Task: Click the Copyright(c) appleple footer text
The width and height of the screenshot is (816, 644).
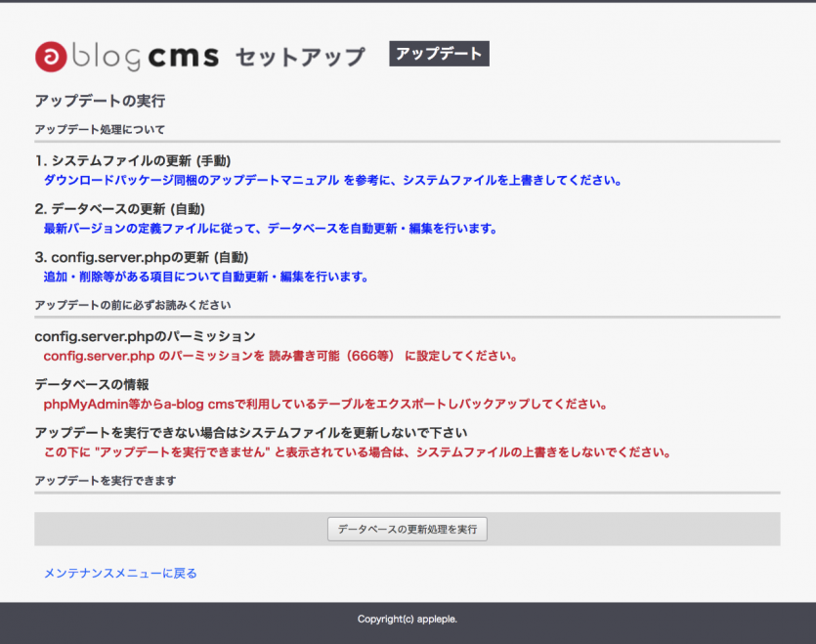Action: coord(407,619)
